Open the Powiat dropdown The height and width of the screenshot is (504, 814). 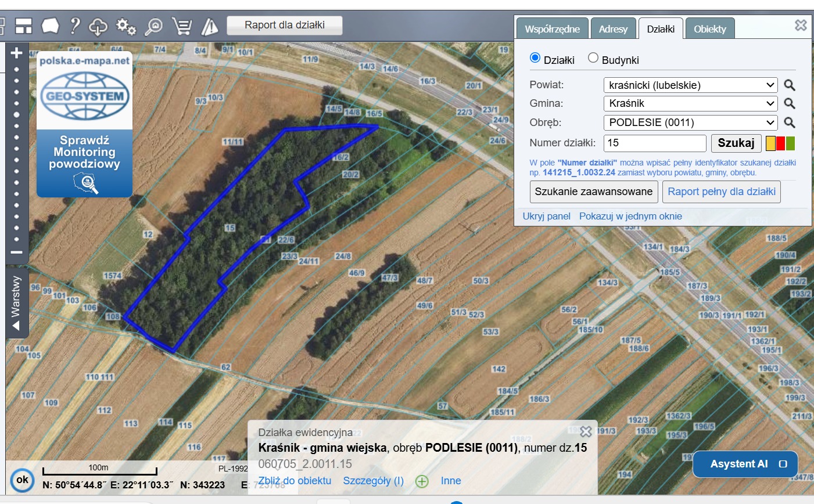[691, 85]
